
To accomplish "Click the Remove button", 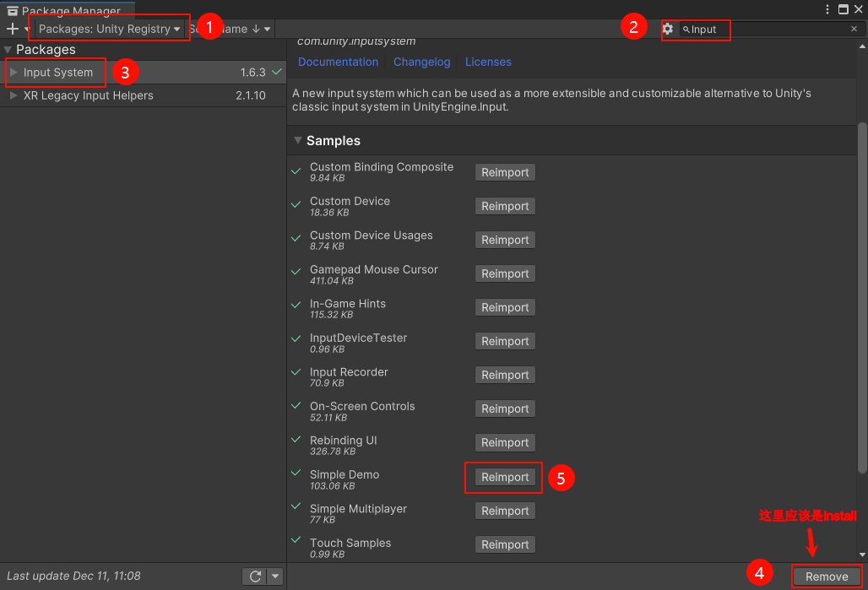I will [x=827, y=576].
